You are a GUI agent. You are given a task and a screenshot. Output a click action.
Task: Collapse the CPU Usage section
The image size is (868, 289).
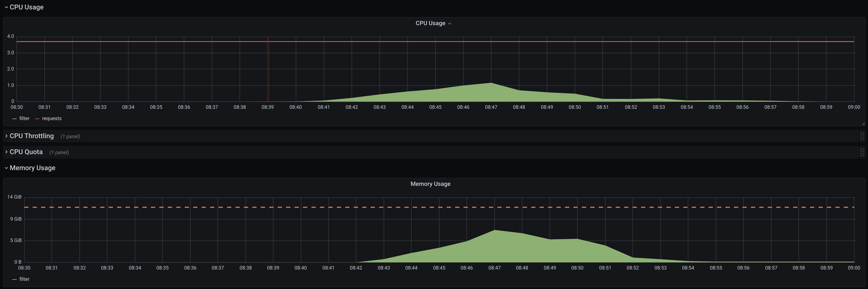pyautogui.click(x=6, y=7)
